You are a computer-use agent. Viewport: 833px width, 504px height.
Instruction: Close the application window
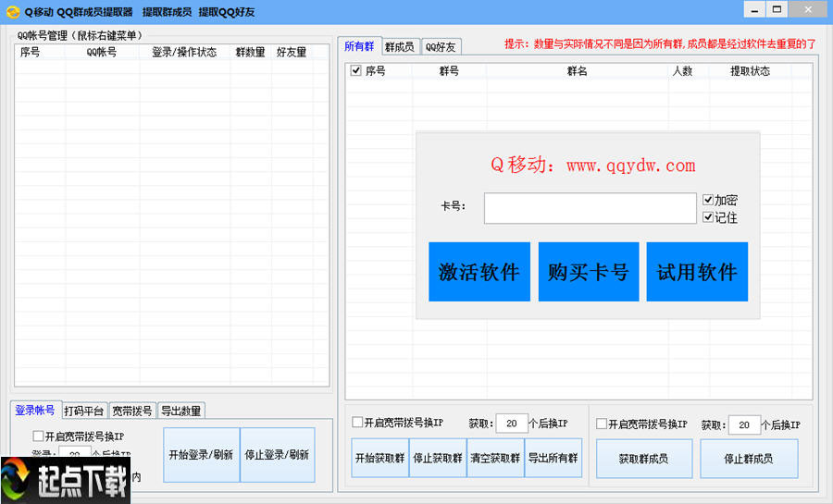pyautogui.click(x=808, y=9)
